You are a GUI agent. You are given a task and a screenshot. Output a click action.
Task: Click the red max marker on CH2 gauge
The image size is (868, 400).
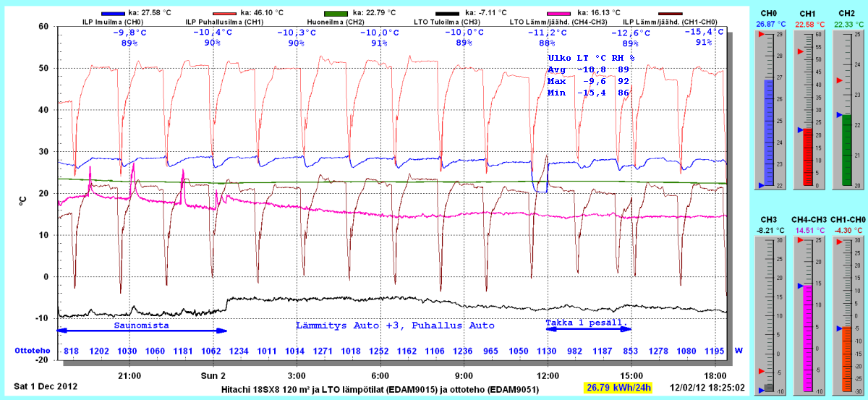839,80
